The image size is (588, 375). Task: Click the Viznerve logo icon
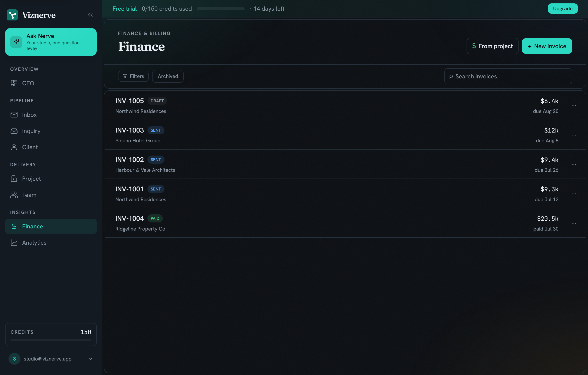12,15
